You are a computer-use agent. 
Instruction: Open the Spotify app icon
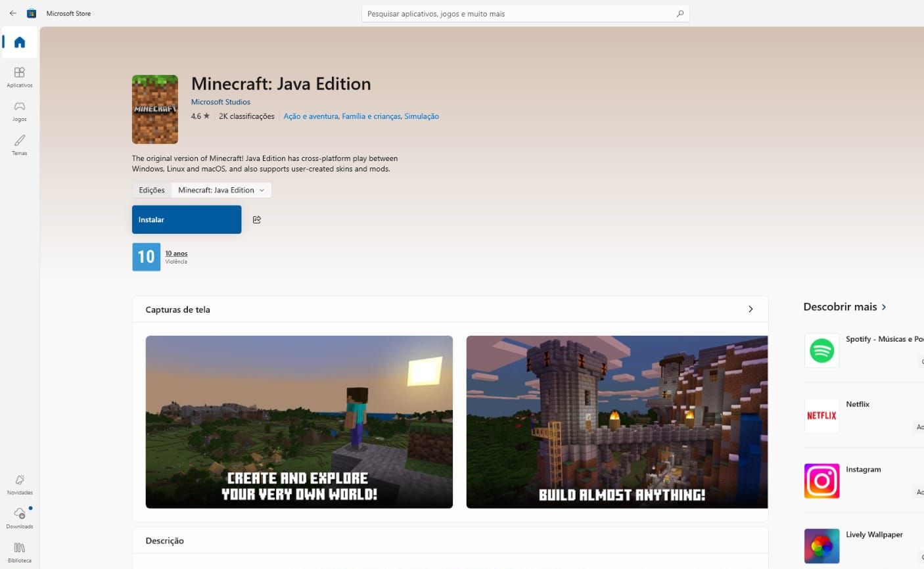coord(821,350)
